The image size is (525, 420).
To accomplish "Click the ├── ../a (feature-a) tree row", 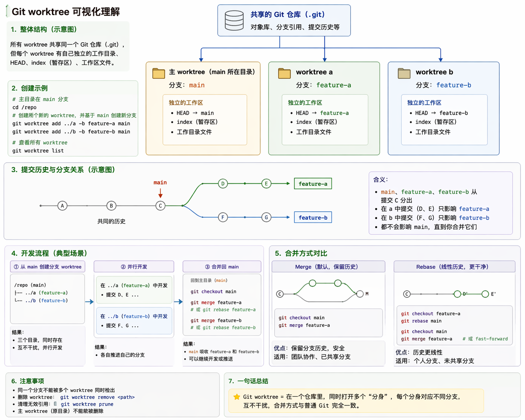I will coord(41,293).
